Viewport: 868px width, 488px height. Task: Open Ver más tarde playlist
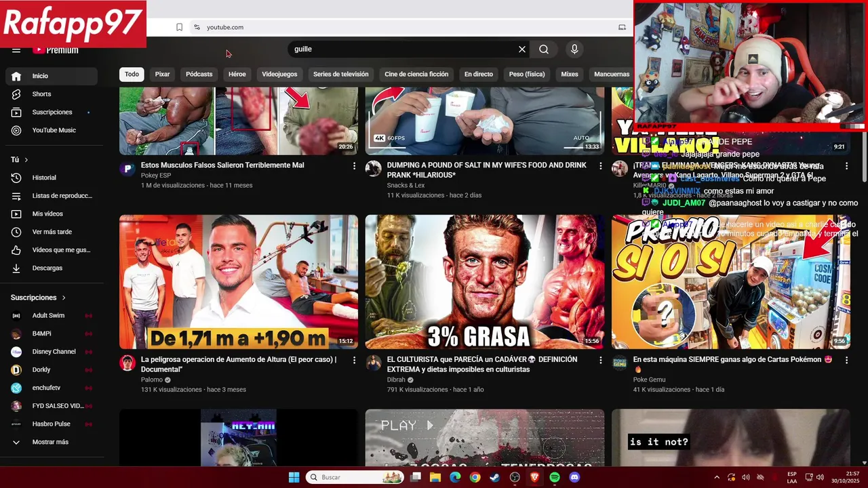pos(52,232)
